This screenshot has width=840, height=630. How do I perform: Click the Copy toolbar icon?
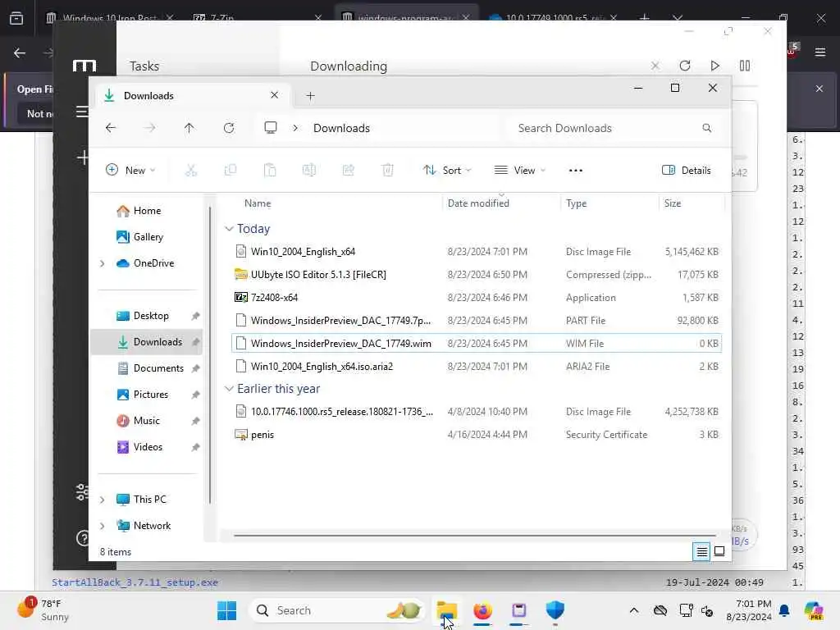pyautogui.click(x=231, y=171)
